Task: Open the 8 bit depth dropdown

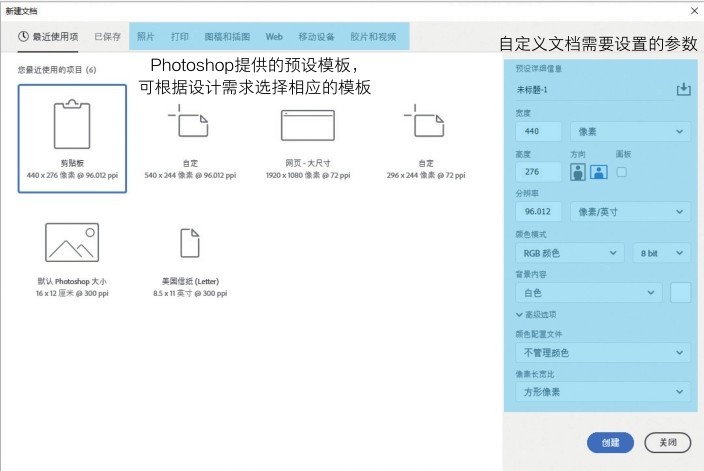Action: tap(661, 253)
